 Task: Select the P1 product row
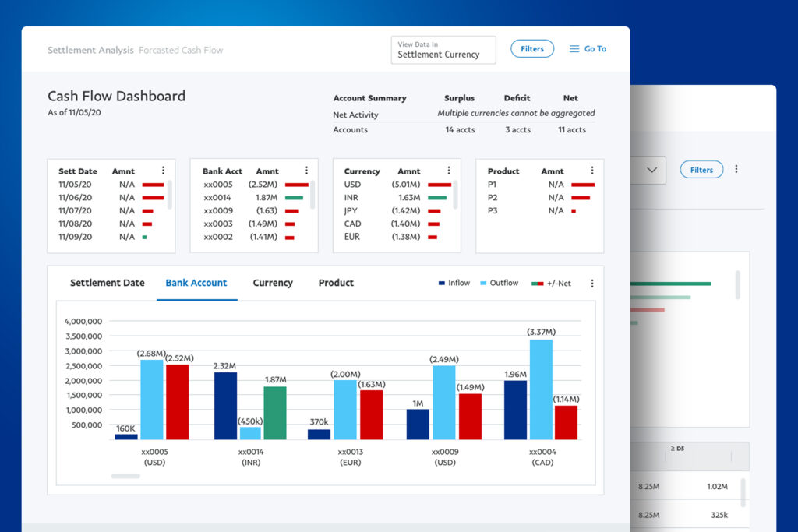pos(541,185)
